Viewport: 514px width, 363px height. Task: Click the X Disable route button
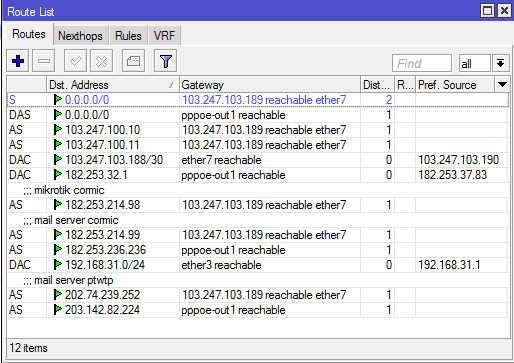pyautogui.click(x=101, y=61)
